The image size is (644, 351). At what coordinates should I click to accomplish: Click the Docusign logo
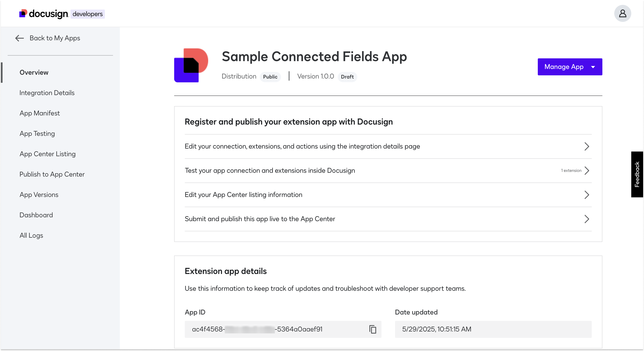click(x=43, y=14)
